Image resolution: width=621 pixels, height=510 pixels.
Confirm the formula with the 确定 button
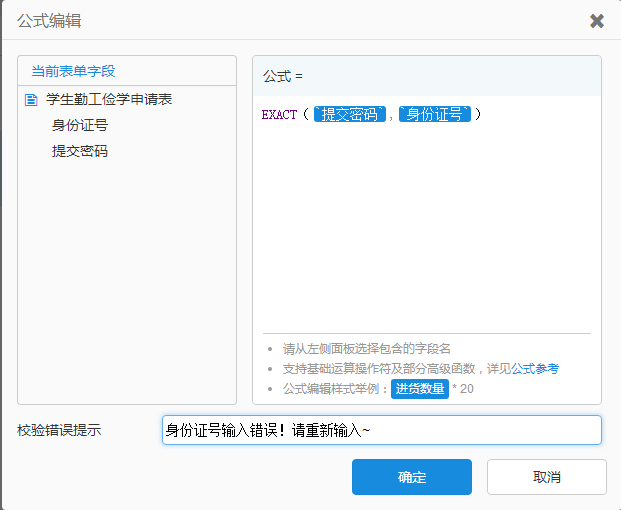click(411, 477)
